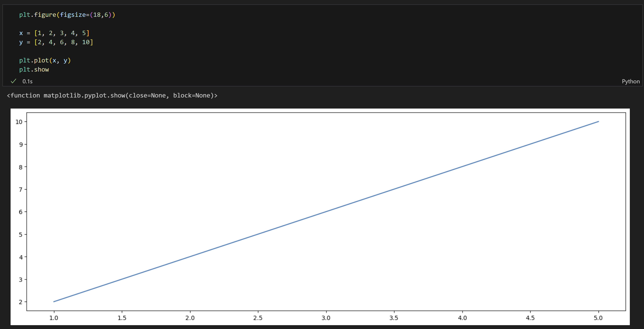
Task: Click the 4.5 x-axis tick label
Action: click(530, 318)
